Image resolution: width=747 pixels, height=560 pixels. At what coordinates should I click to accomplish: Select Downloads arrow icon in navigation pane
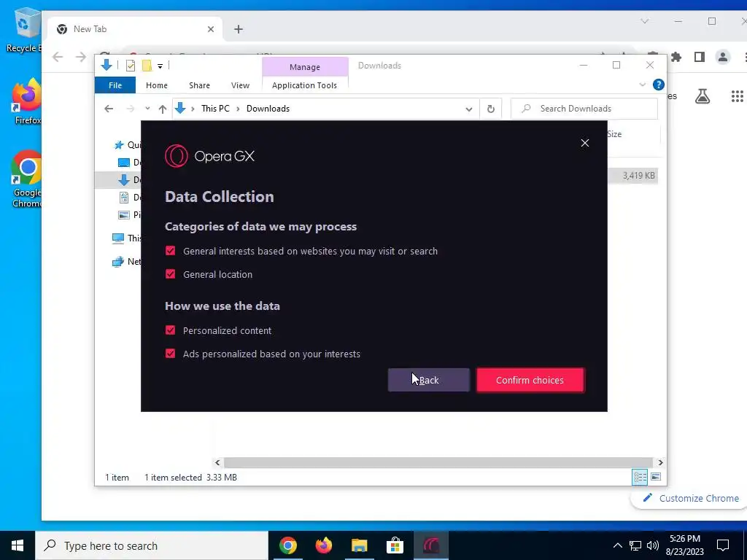pyautogui.click(x=124, y=179)
